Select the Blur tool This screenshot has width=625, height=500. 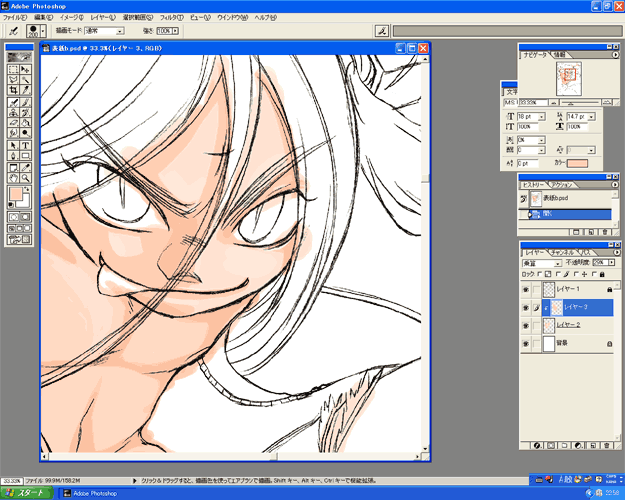tap(13, 132)
